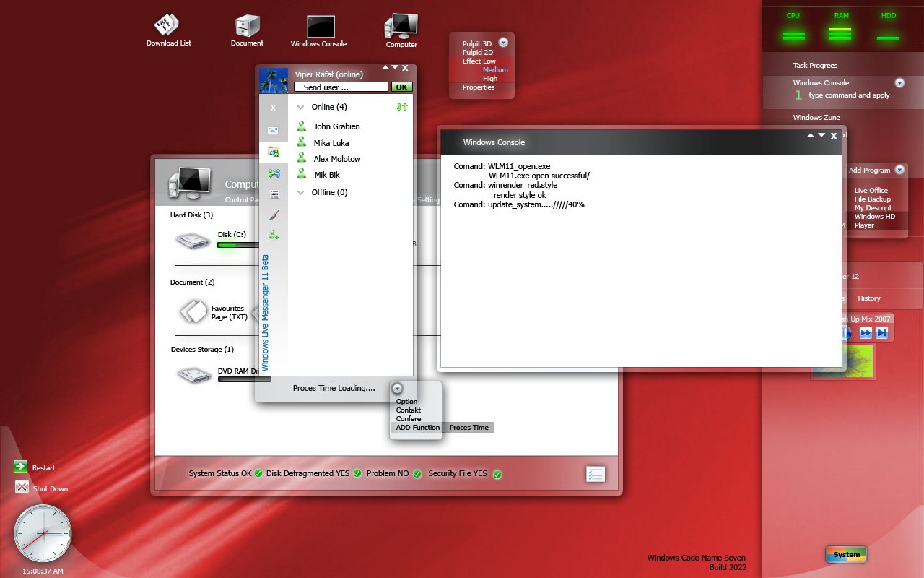Click the System button at bottom right
The image size is (924, 578).
(846, 555)
